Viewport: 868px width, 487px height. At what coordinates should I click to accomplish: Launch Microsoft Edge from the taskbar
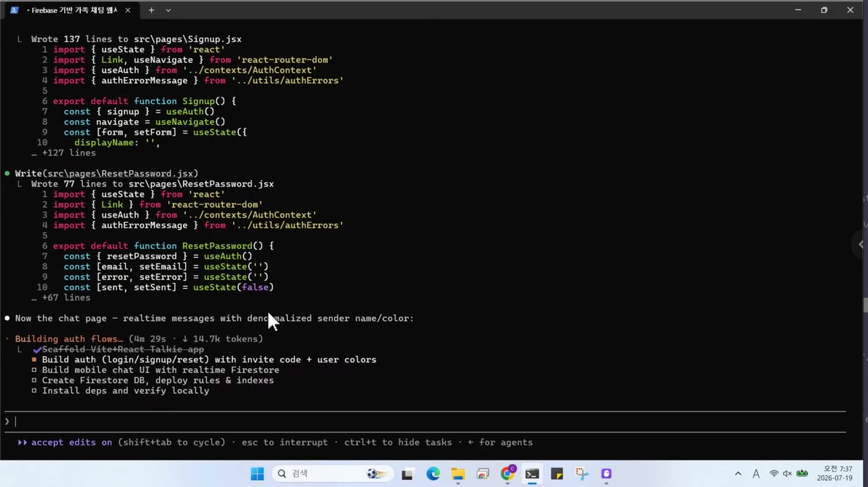click(433, 474)
